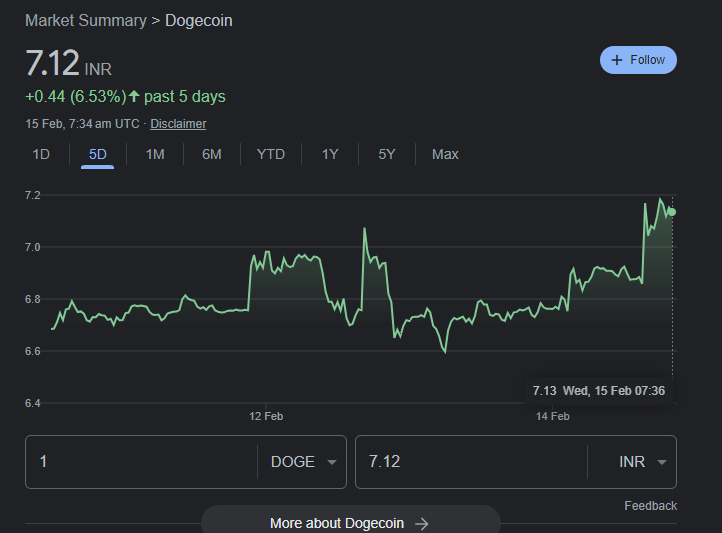Click the Feedback link
This screenshot has width=722, height=533.
(x=651, y=506)
